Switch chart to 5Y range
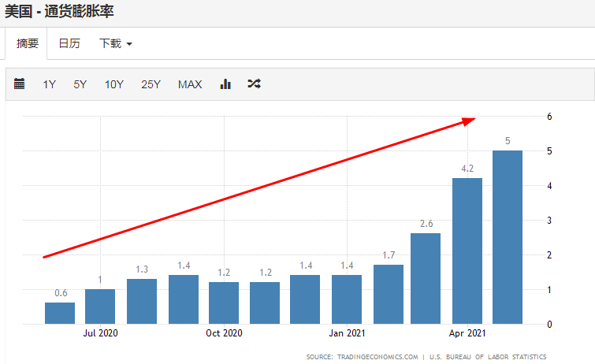 (80, 84)
